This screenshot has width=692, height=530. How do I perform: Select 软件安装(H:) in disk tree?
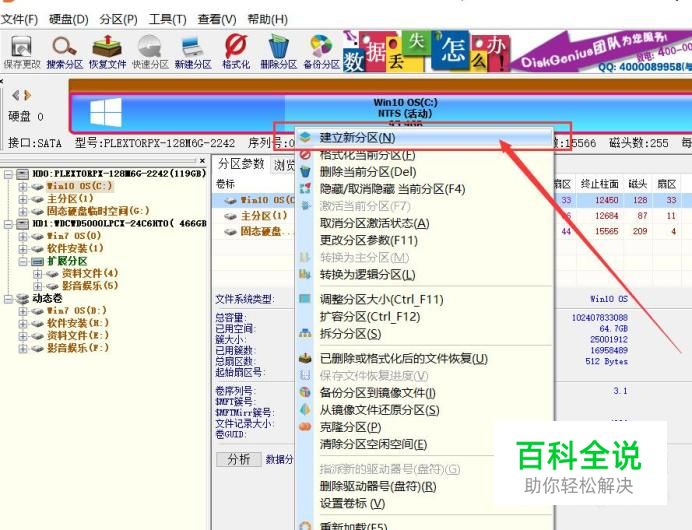click(78, 323)
